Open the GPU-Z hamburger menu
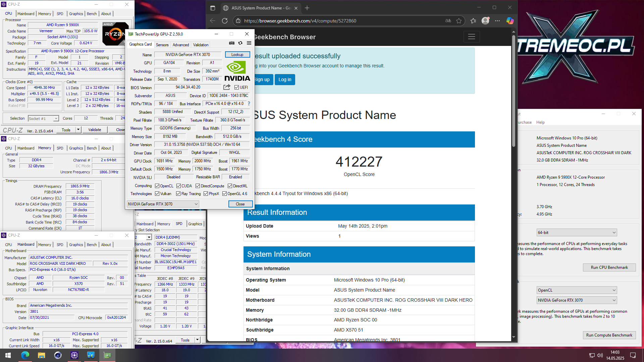 click(249, 43)
